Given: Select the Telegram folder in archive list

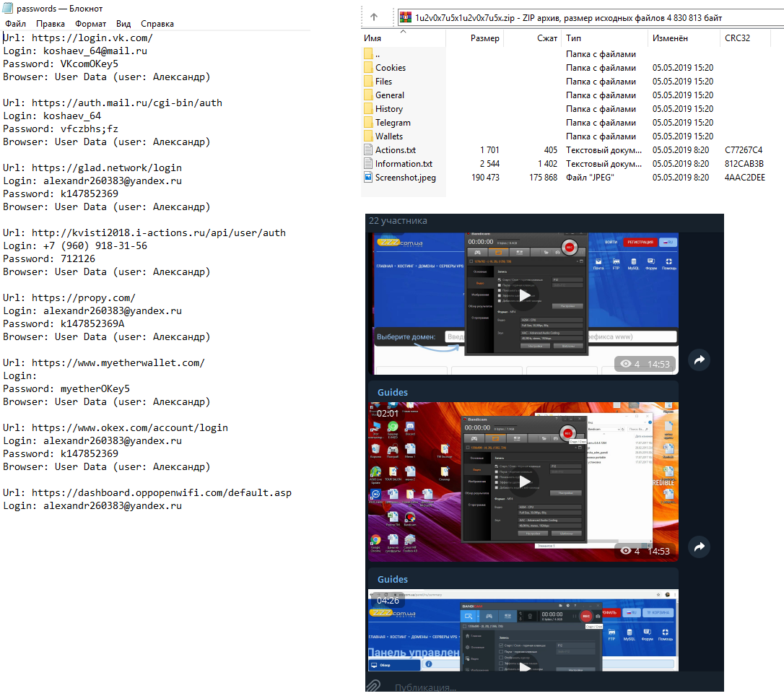Looking at the screenshot, I should click(x=393, y=123).
